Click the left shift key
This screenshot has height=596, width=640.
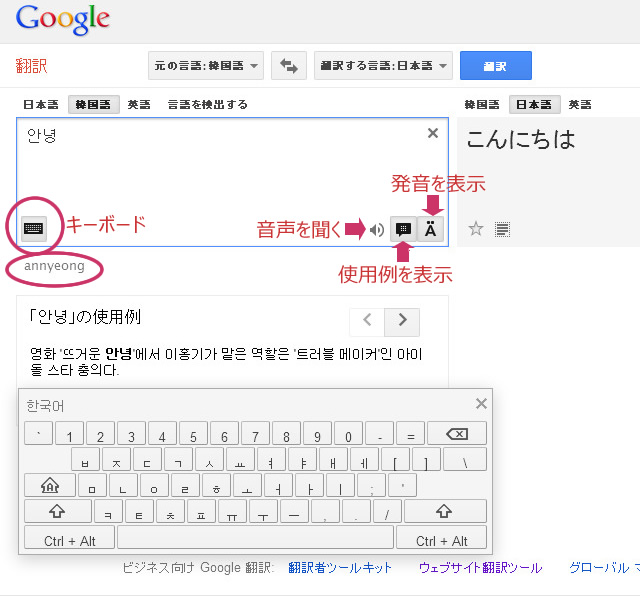point(58,511)
